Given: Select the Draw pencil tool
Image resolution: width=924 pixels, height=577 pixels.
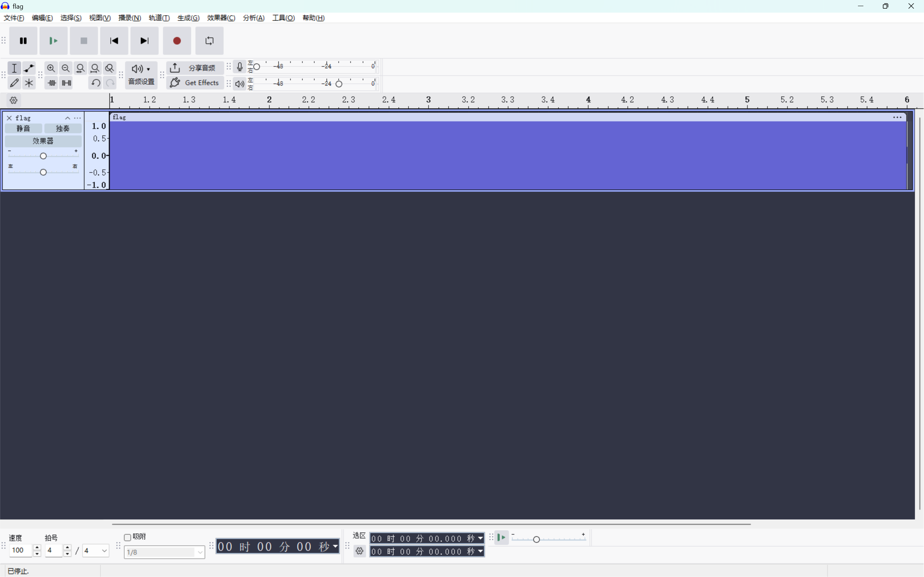Looking at the screenshot, I should tap(14, 83).
